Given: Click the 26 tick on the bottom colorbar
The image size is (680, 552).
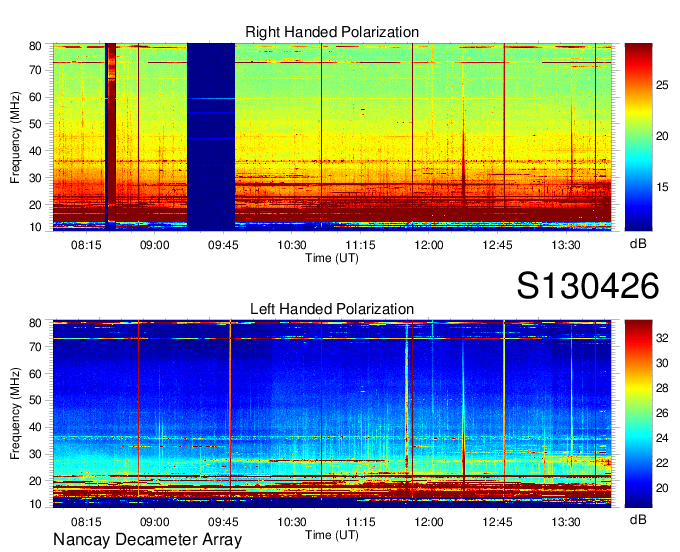Looking at the screenshot, I should pyautogui.click(x=662, y=413).
